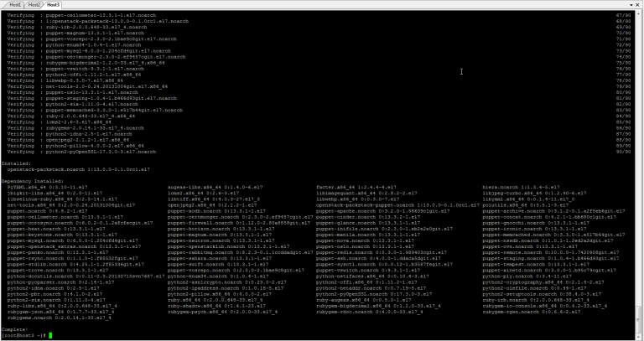
Task: Click the libjpeg-turbo.x86_64 dependency entry
Action: coord(534,193)
